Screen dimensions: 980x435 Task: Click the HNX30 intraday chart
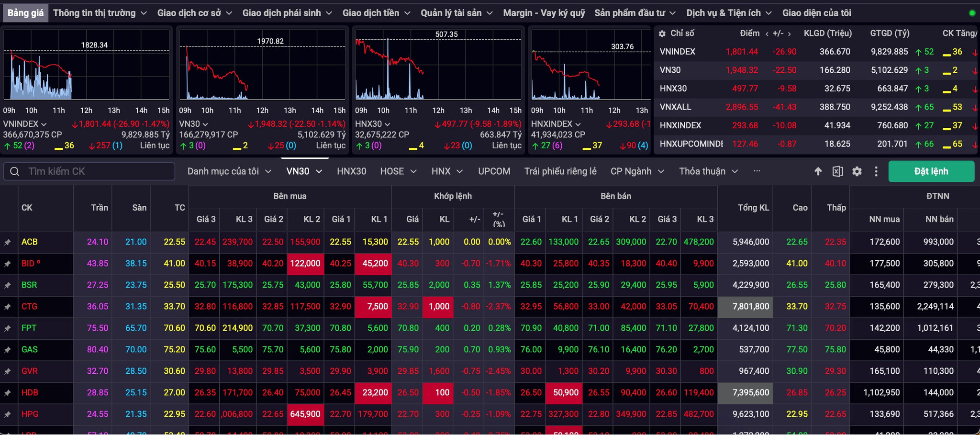click(438, 65)
